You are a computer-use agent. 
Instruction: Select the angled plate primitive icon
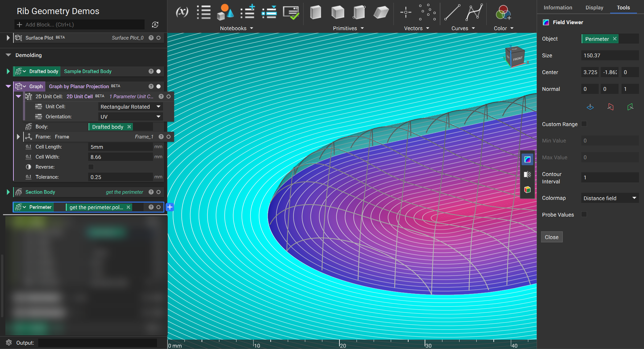(381, 12)
